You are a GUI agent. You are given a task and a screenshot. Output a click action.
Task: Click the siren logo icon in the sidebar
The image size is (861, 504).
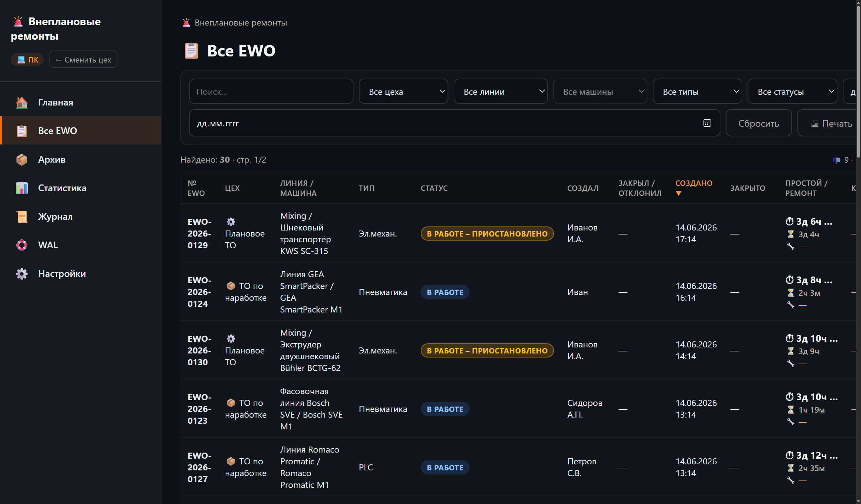pos(18,22)
